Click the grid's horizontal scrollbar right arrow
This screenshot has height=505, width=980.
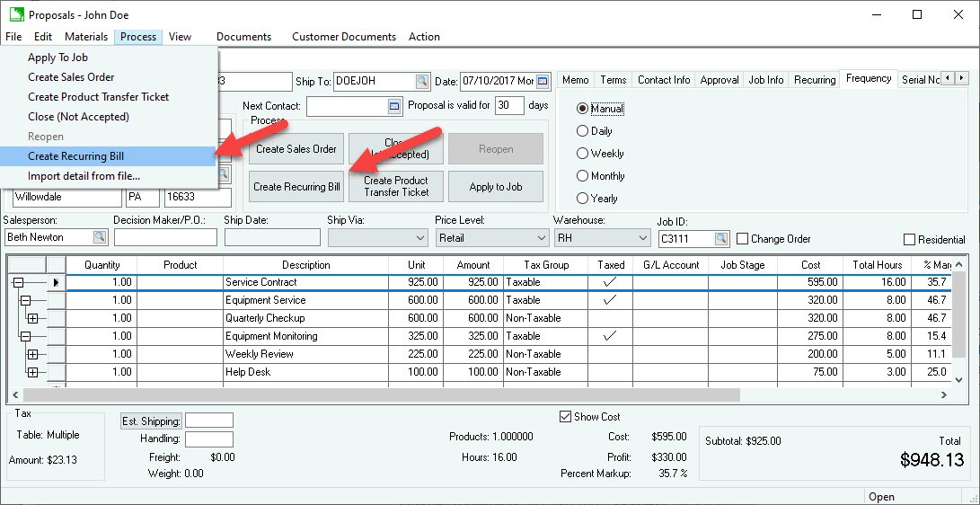coord(943,394)
